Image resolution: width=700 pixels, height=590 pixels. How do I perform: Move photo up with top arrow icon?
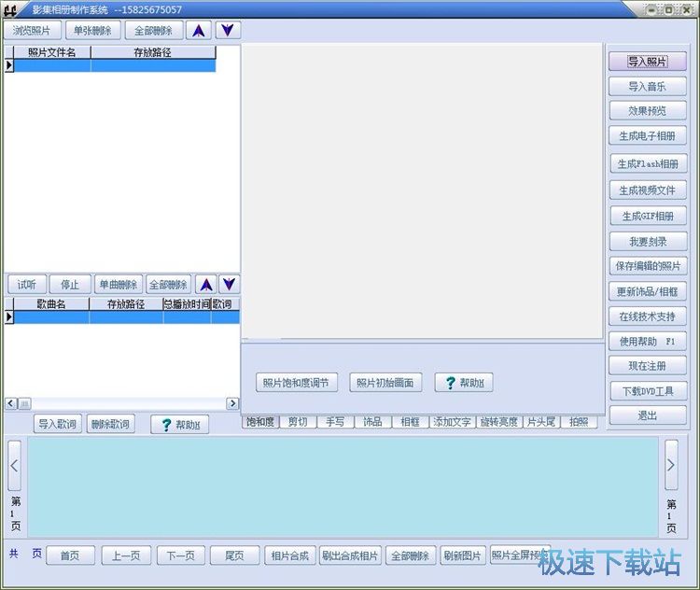click(x=199, y=31)
